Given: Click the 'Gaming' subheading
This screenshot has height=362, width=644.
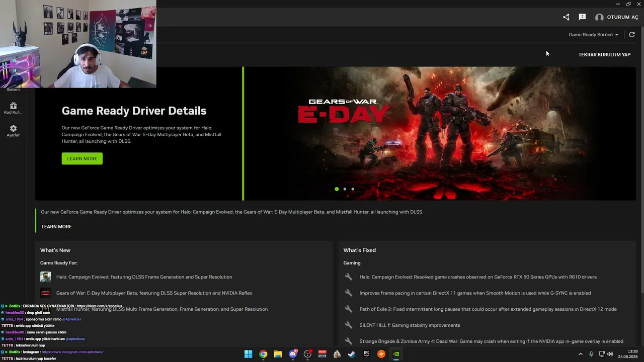Looking at the screenshot, I should point(352,263).
